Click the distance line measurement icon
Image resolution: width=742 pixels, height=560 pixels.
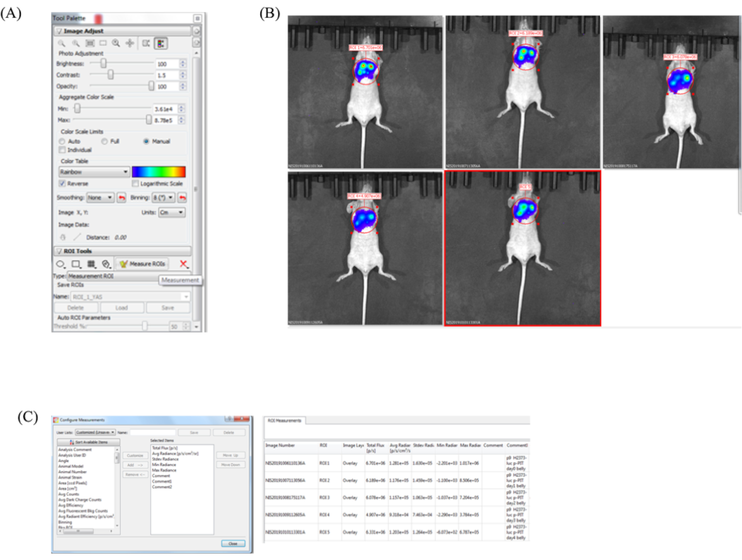pyautogui.click(x=77, y=237)
